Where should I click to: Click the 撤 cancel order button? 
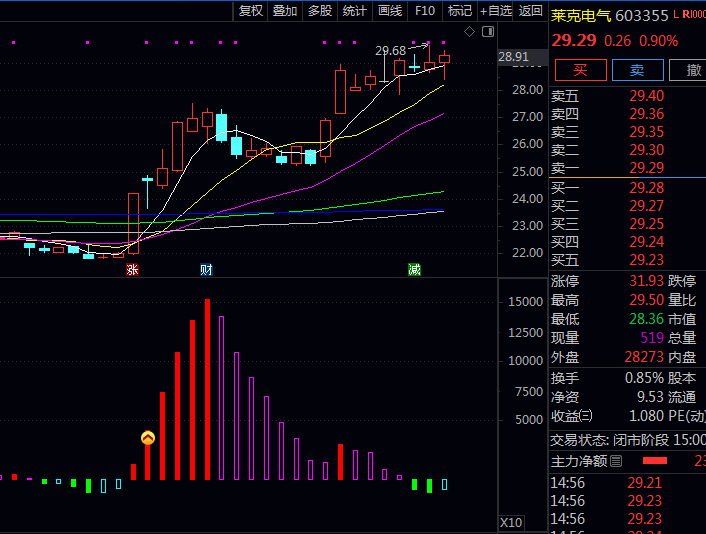(688, 70)
